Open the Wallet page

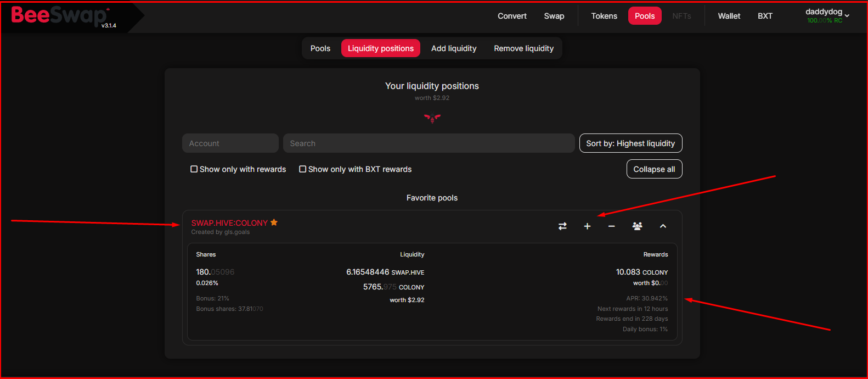pyautogui.click(x=729, y=16)
